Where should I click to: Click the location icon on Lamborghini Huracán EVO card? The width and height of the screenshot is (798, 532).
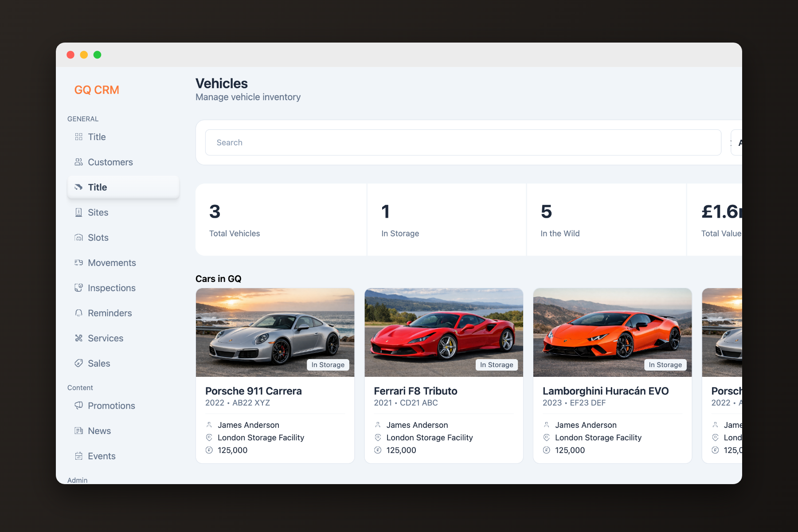[547, 438]
